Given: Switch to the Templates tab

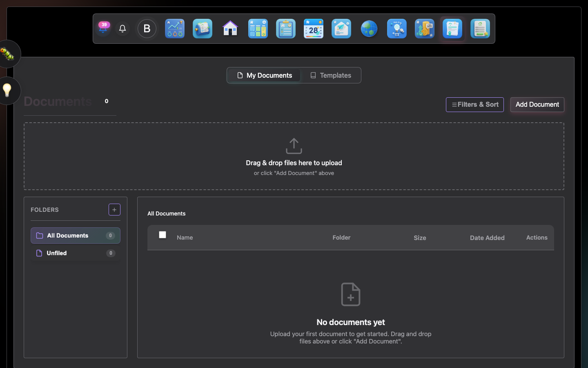Looking at the screenshot, I should (x=331, y=75).
